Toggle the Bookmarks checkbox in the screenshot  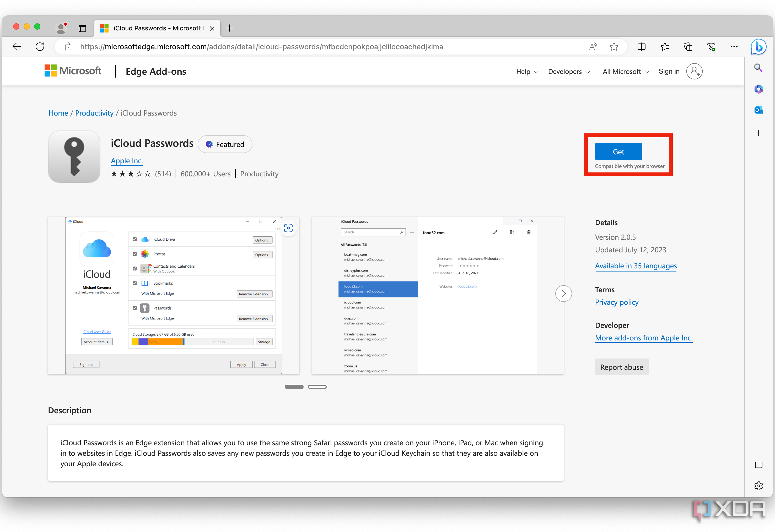click(134, 283)
